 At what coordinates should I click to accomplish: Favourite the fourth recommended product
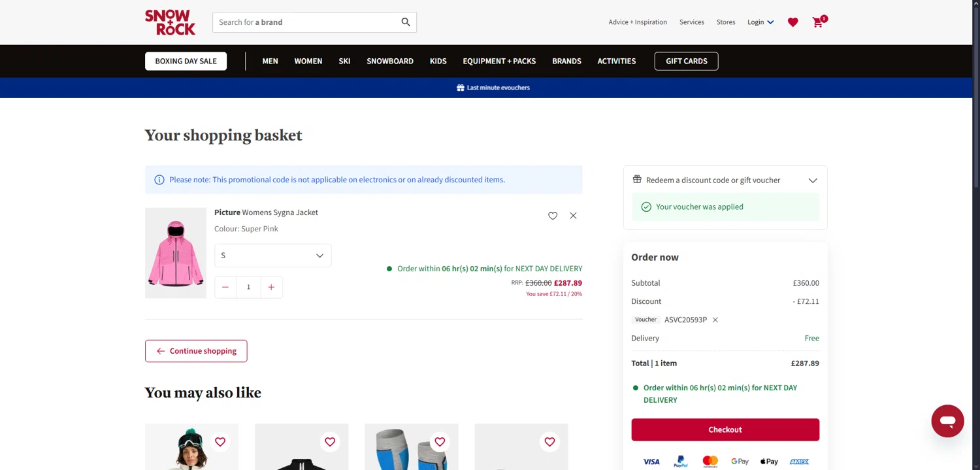pos(549,442)
